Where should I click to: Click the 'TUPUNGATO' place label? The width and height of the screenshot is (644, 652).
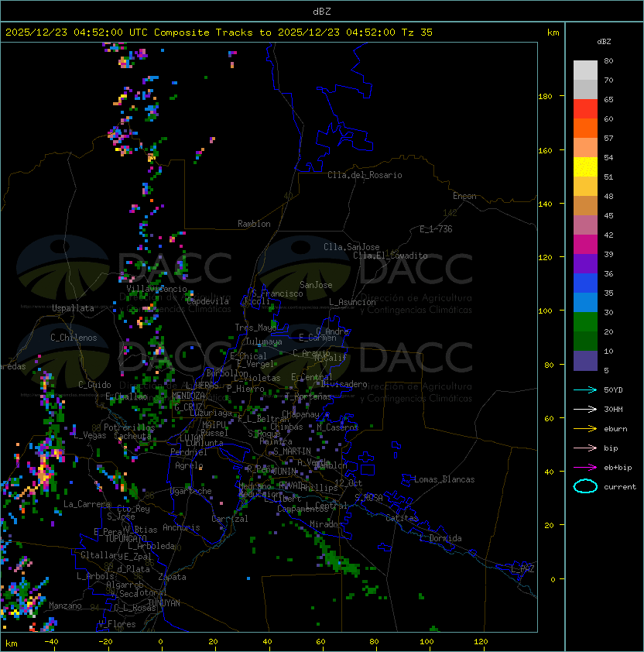coord(125,538)
